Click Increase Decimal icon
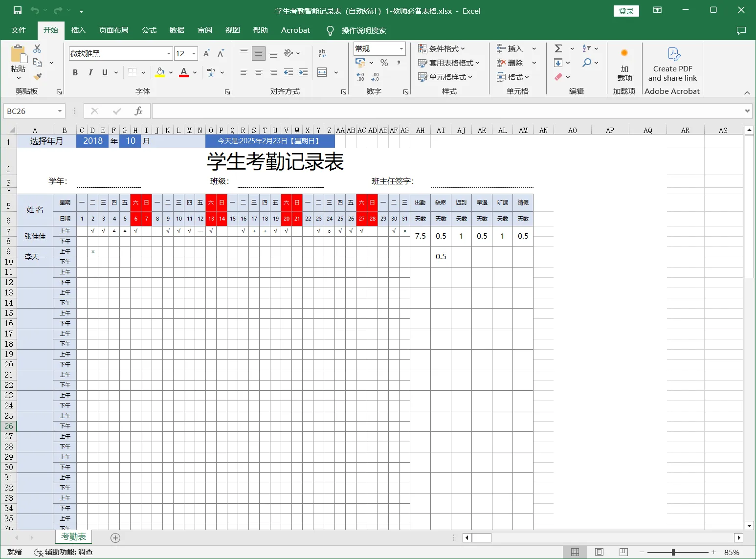 tap(360, 77)
